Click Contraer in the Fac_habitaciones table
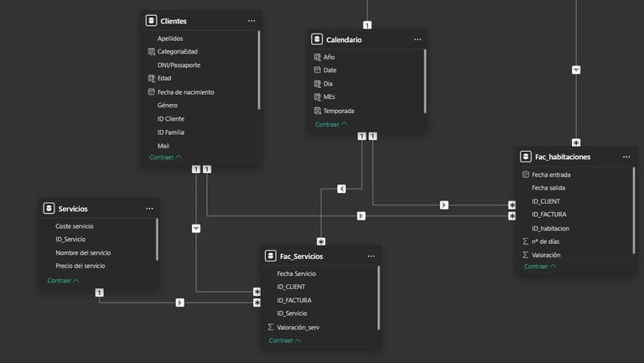 point(540,266)
